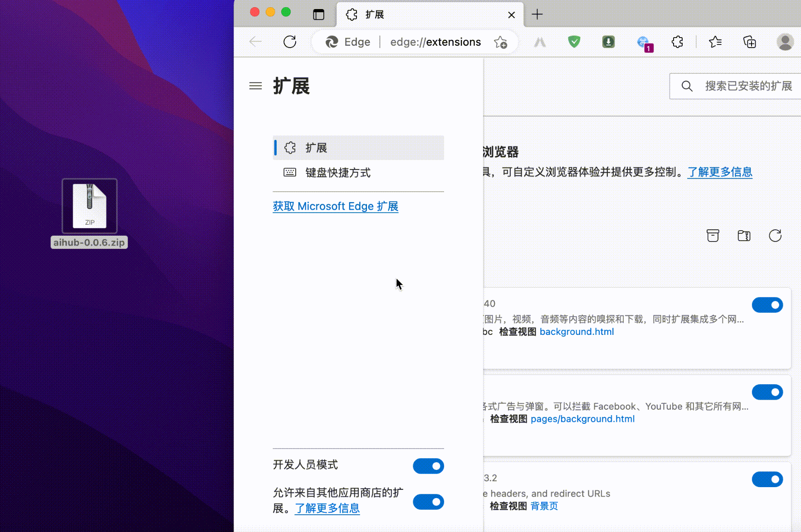Load an unpacked extension via zip folder icon
The height and width of the screenshot is (532, 801).
pyautogui.click(x=744, y=236)
